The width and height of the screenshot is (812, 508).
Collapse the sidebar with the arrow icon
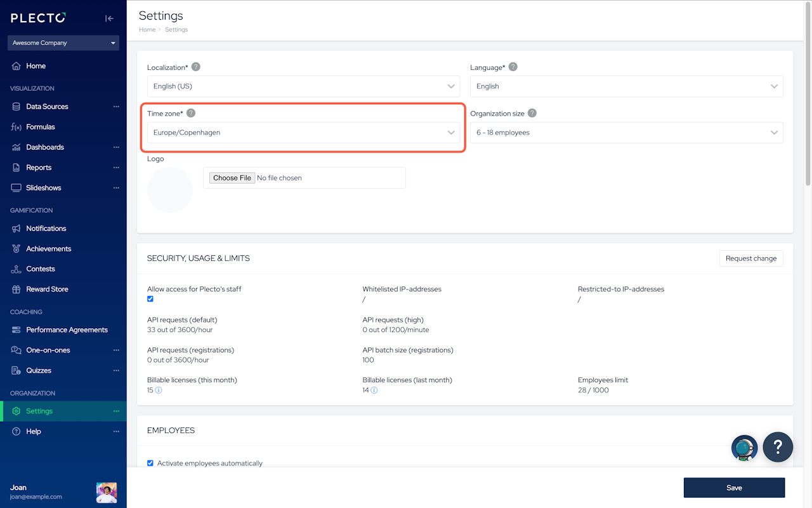(109, 18)
